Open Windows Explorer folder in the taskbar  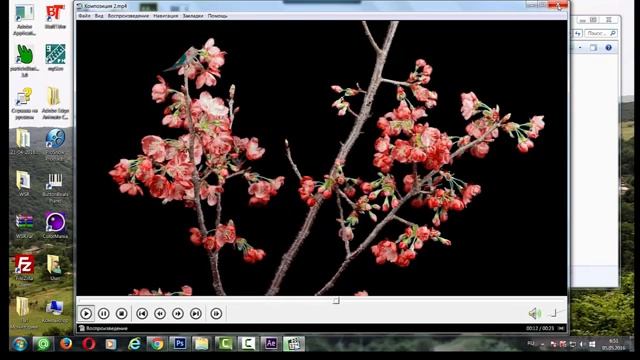pyautogui.click(x=201, y=344)
